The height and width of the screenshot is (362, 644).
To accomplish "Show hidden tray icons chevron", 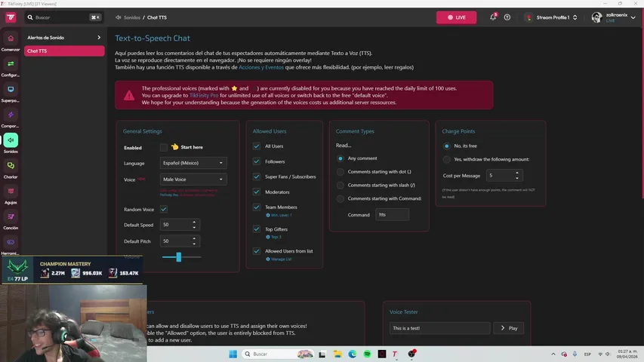I will point(553,354).
